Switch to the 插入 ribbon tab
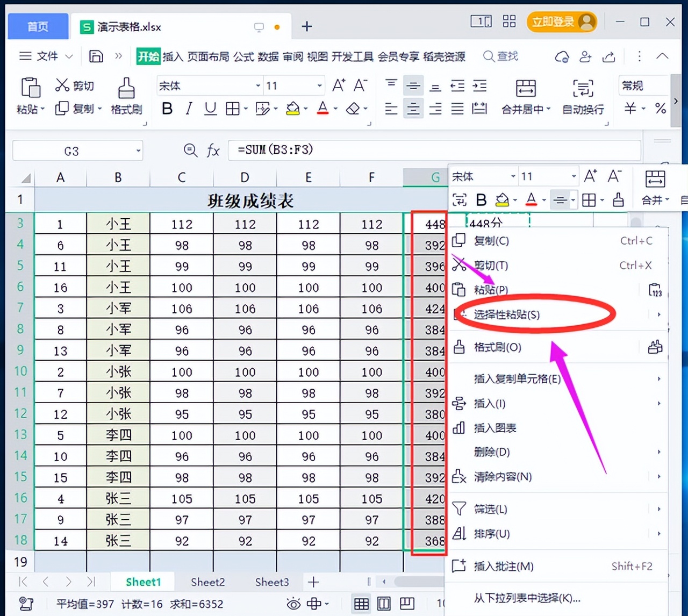The image size is (688, 616). tap(173, 56)
